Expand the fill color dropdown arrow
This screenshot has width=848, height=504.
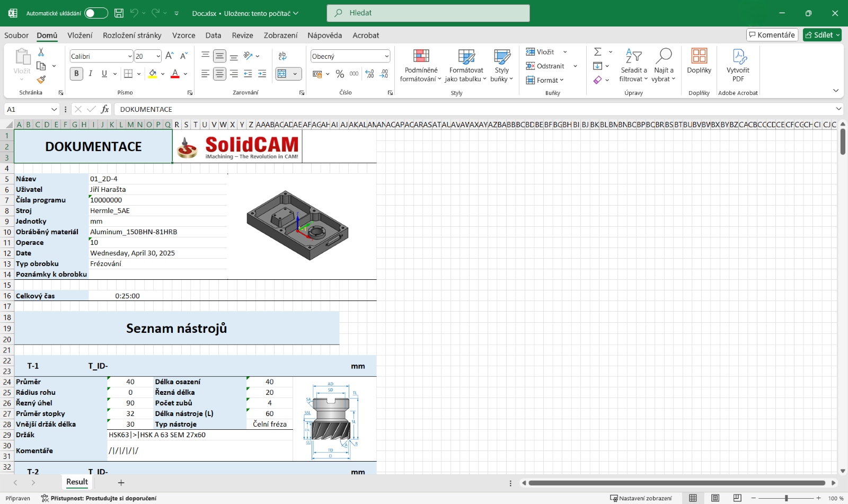[x=163, y=74]
